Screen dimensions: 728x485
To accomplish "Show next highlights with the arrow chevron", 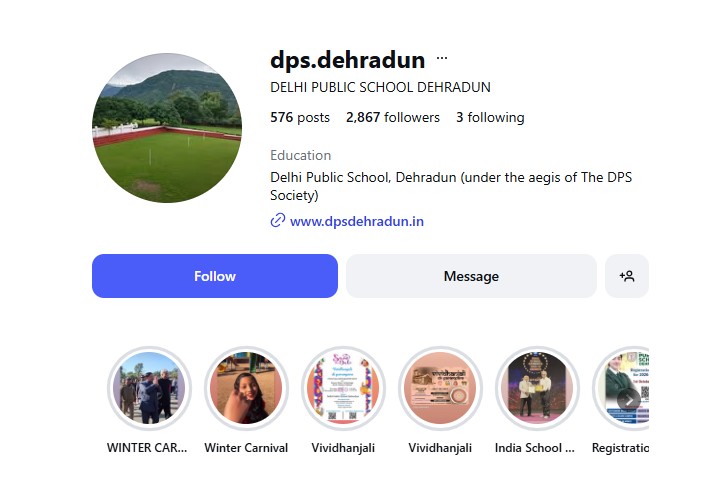I will click(629, 400).
